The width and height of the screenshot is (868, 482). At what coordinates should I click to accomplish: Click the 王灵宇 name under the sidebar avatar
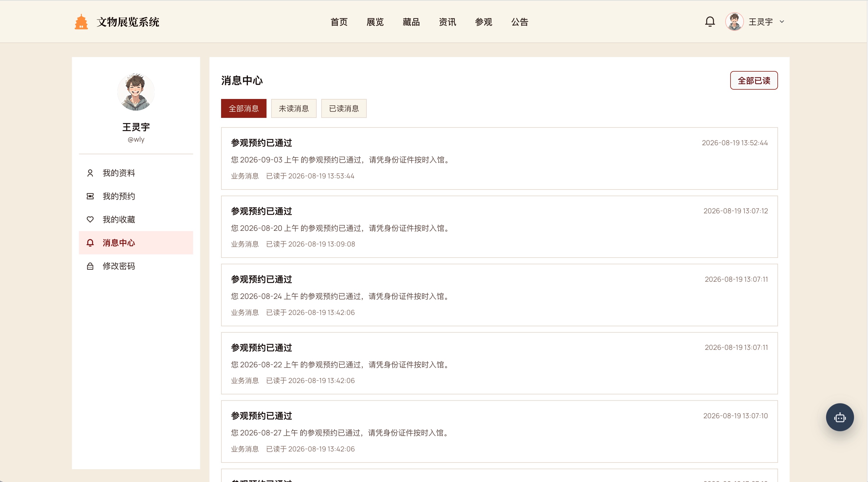pos(136,127)
